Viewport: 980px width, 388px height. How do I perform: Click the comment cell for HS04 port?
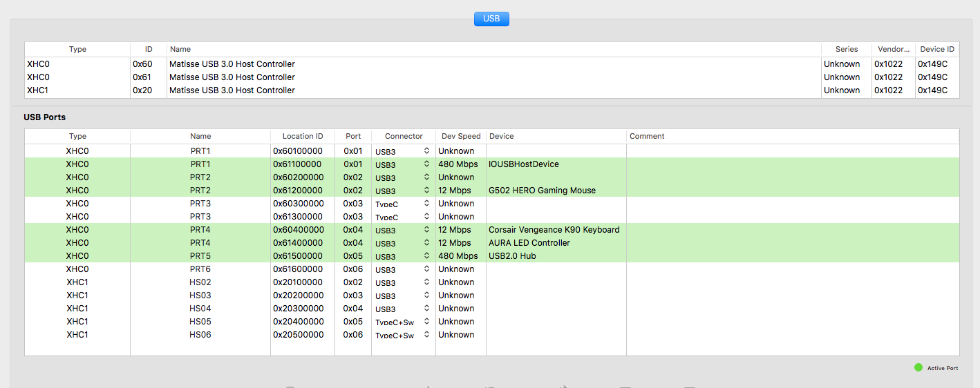(792, 309)
